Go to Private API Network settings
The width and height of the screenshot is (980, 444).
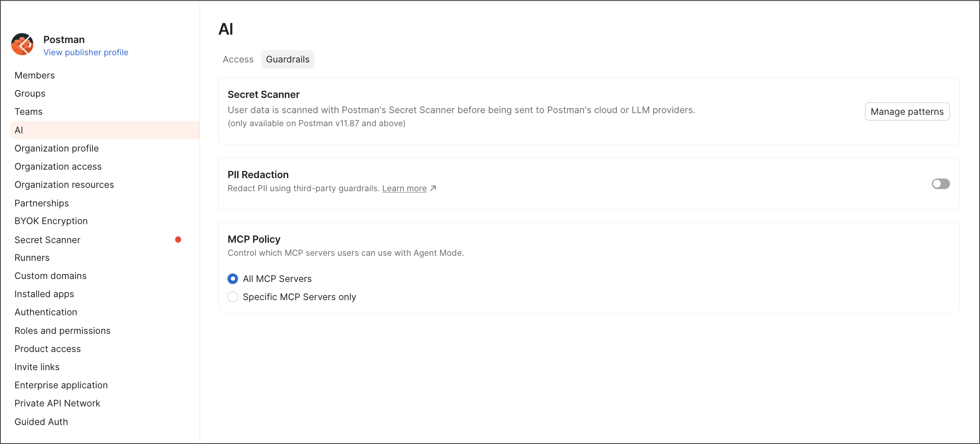click(x=57, y=403)
